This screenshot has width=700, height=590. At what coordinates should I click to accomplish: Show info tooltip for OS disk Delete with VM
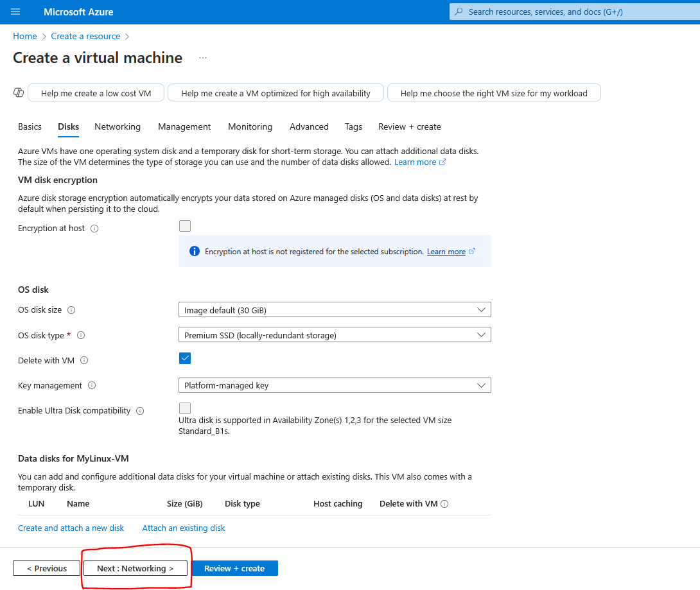click(84, 360)
